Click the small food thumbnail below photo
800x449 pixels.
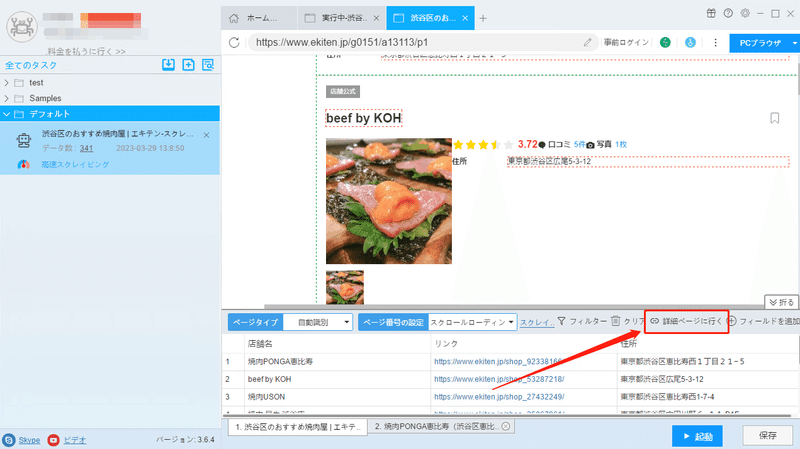pyautogui.click(x=345, y=287)
